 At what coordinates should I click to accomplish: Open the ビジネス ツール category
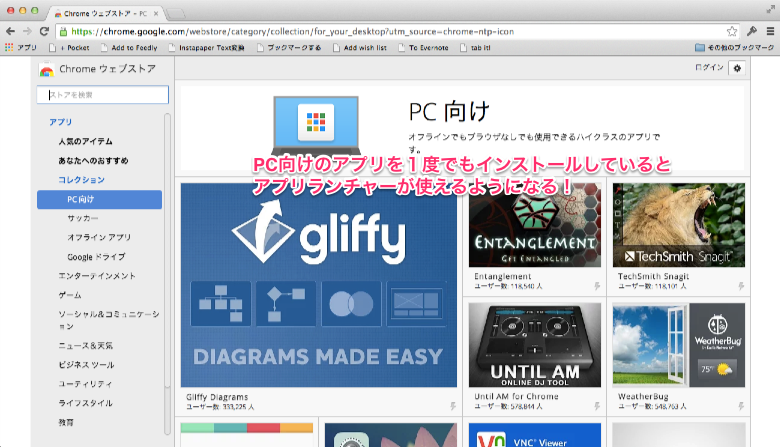click(x=86, y=364)
